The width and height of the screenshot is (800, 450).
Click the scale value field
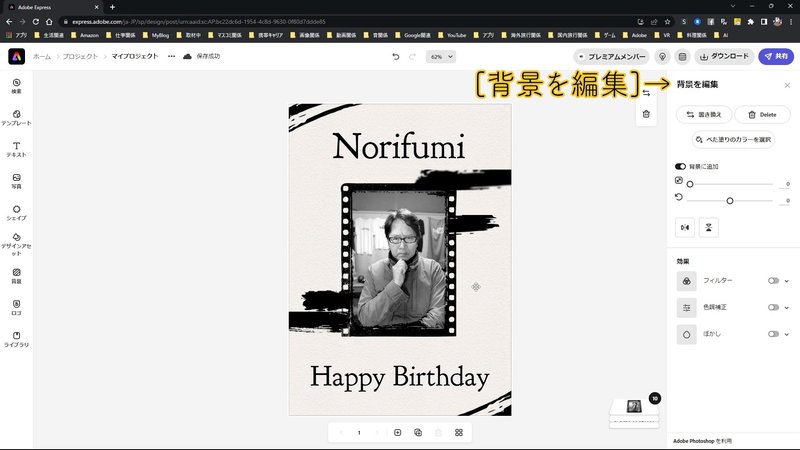coord(785,184)
